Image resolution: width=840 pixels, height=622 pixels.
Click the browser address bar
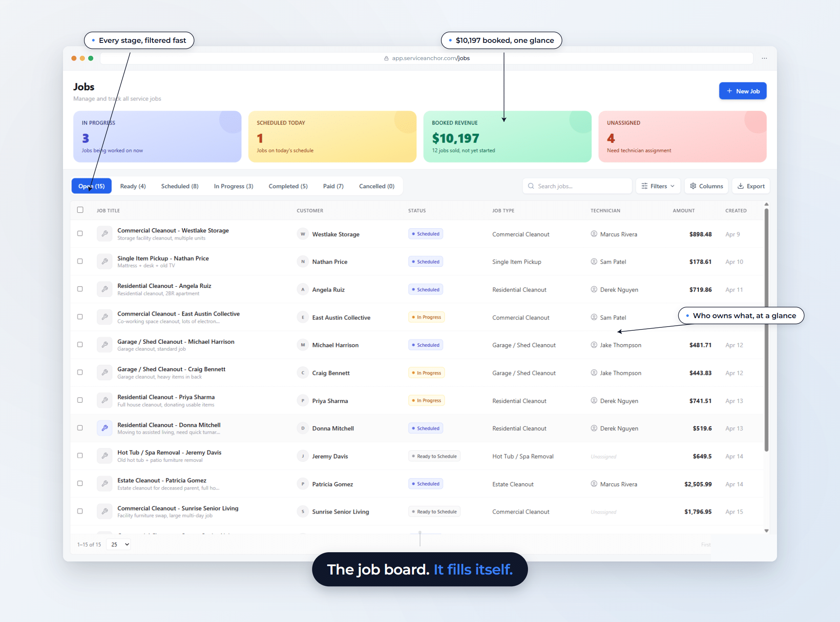click(426, 58)
